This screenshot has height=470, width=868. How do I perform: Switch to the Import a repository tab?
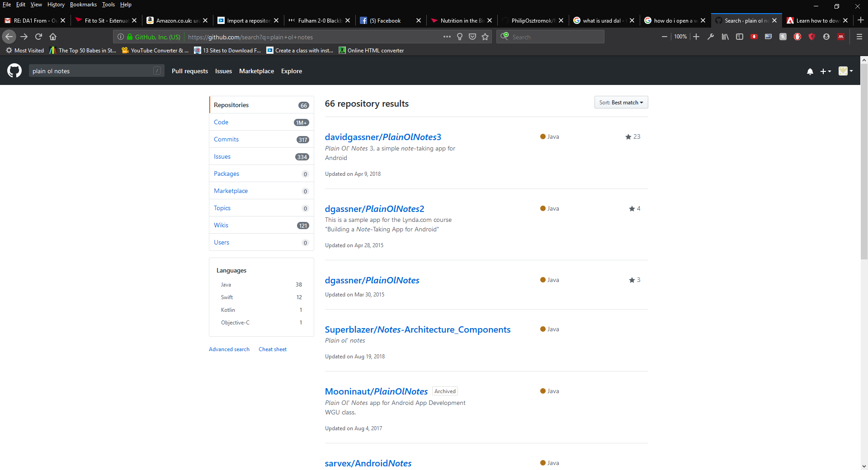[248, 20]
